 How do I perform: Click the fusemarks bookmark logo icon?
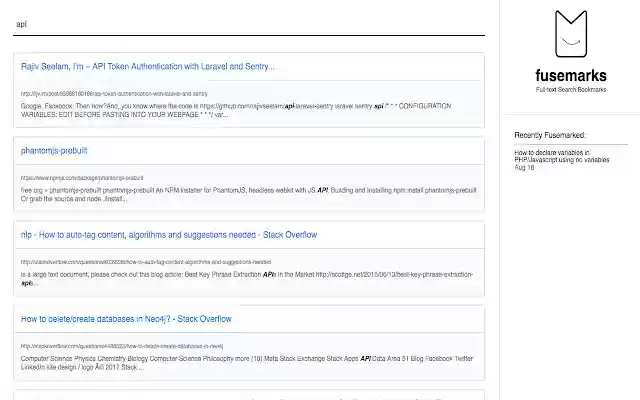[x=571, y=33]
